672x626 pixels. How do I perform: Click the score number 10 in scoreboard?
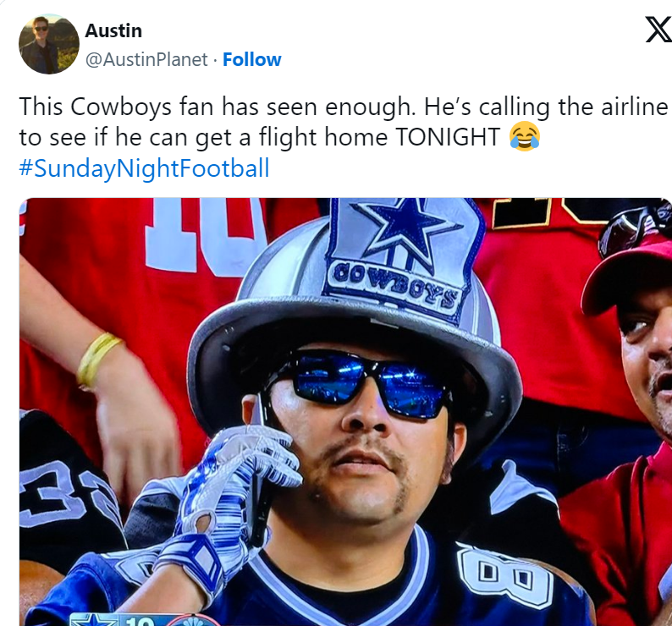pos(140,621)
